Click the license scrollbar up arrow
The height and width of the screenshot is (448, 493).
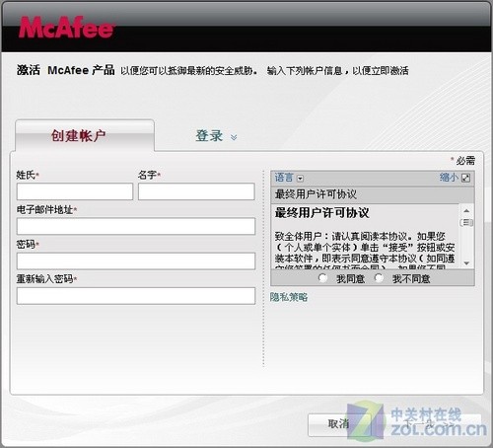[x=466, y=210]
